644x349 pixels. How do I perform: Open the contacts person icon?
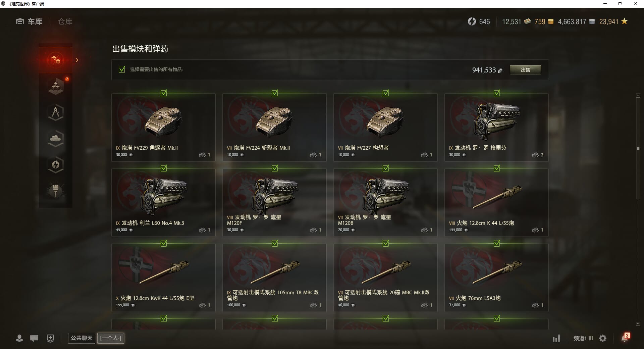point(19,338)
